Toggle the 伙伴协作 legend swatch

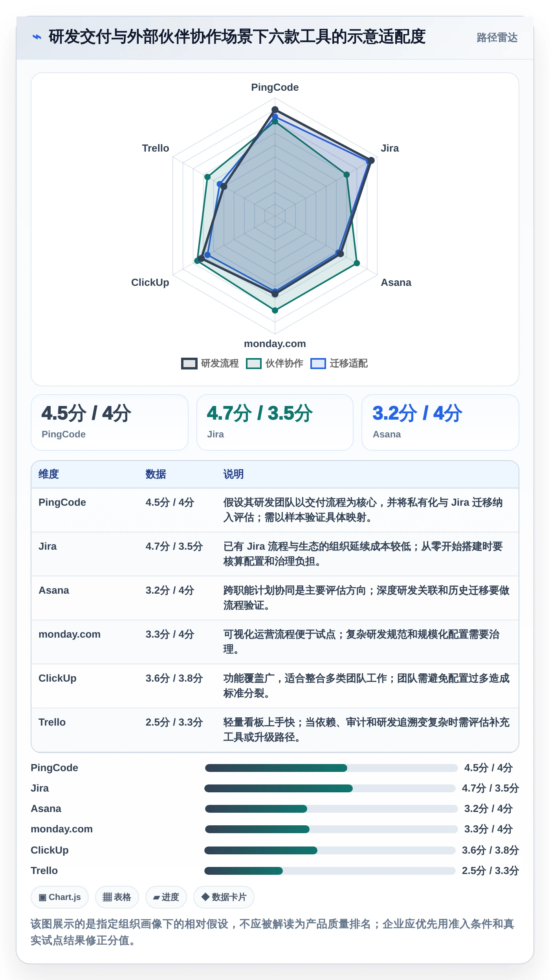[x=254, y=364]
